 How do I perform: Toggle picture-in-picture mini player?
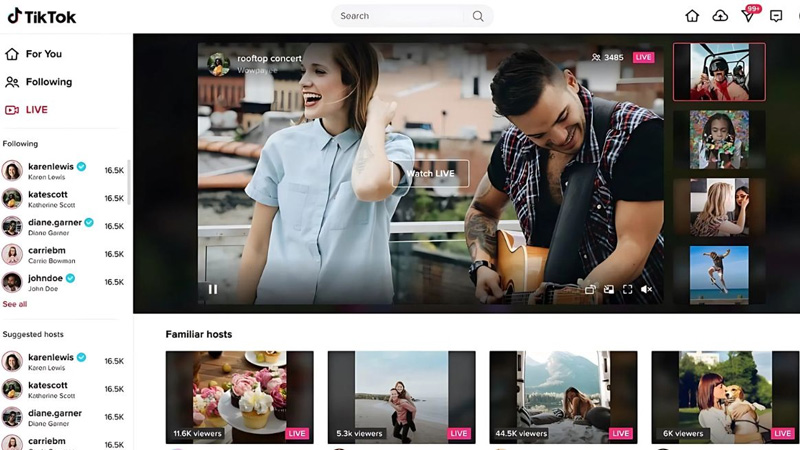coord(609,290)
